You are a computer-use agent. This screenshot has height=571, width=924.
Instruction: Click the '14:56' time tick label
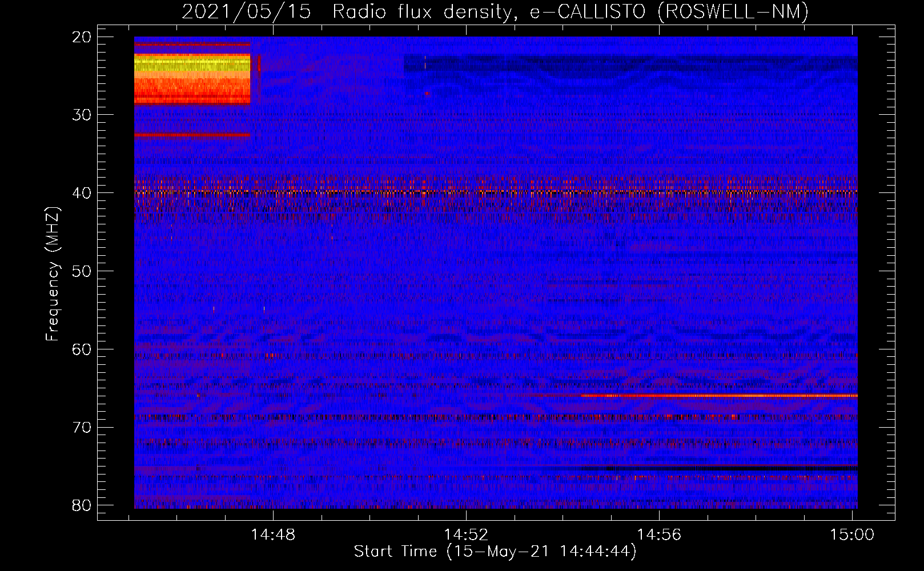(659, 535)
